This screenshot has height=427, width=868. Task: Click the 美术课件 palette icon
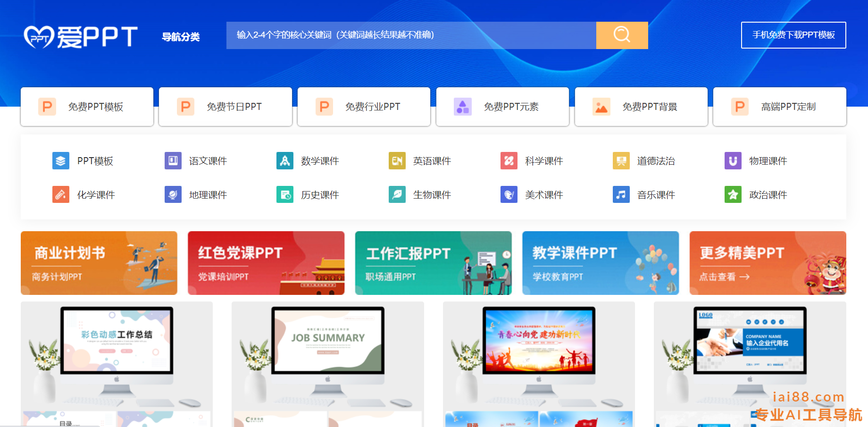click(x=509, y=194)
